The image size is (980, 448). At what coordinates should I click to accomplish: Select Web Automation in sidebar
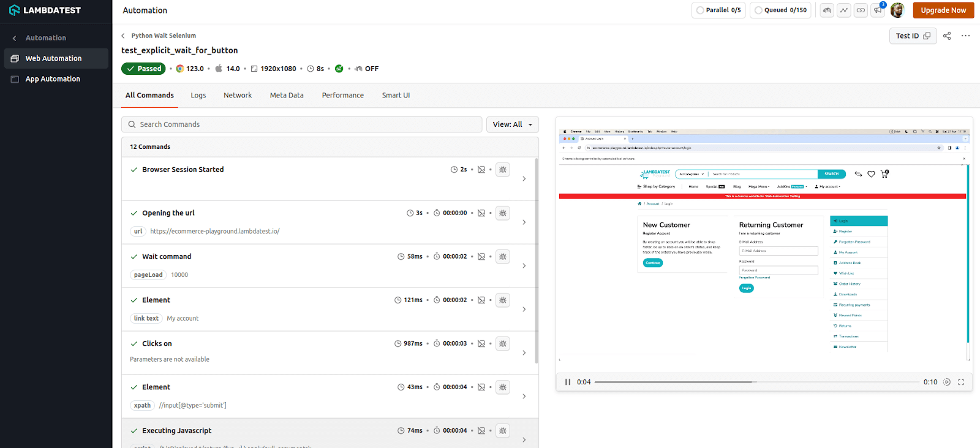tap(56, 58)
